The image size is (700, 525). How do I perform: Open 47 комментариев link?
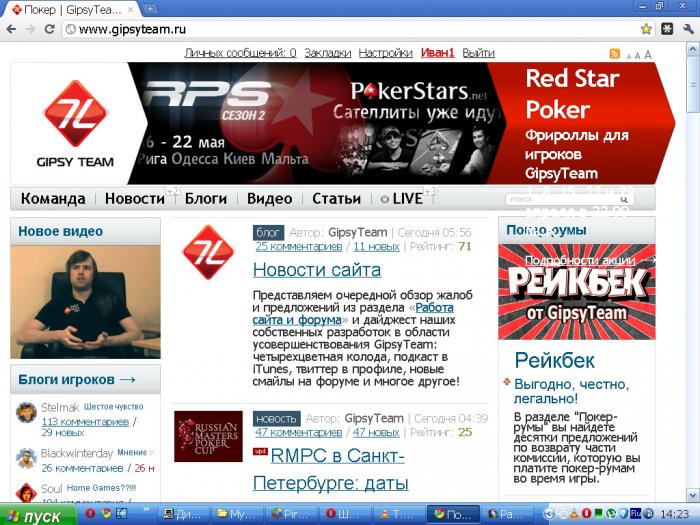(x=299, y=433)
